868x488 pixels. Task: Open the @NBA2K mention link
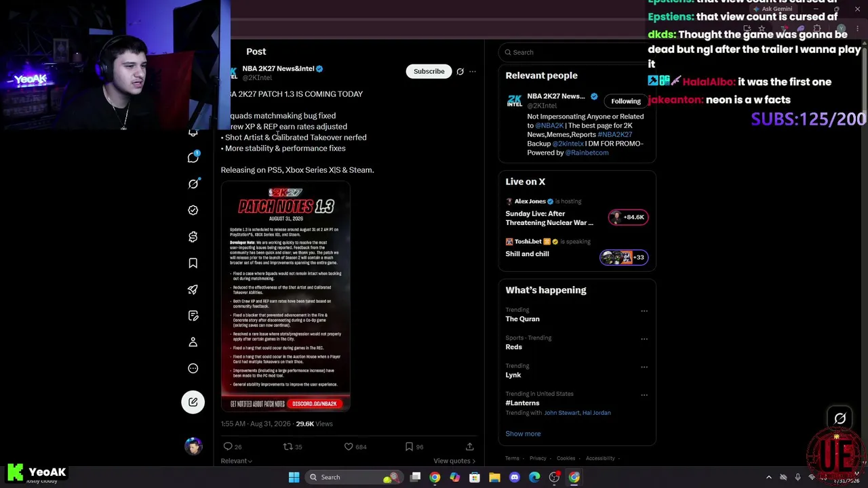click(549, 125)
